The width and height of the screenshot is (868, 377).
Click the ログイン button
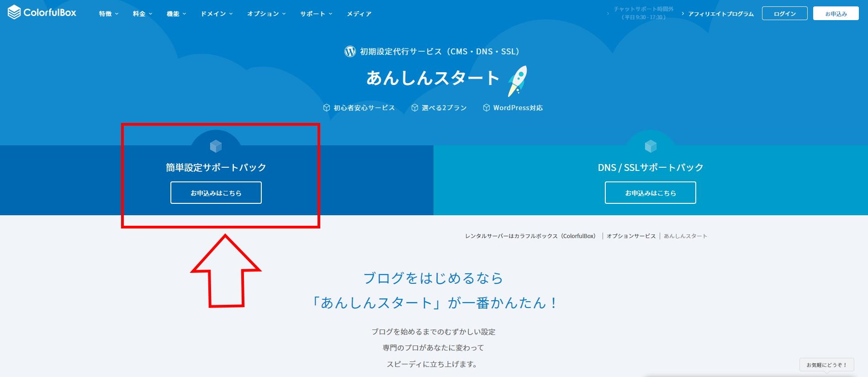tap(784, 13)
